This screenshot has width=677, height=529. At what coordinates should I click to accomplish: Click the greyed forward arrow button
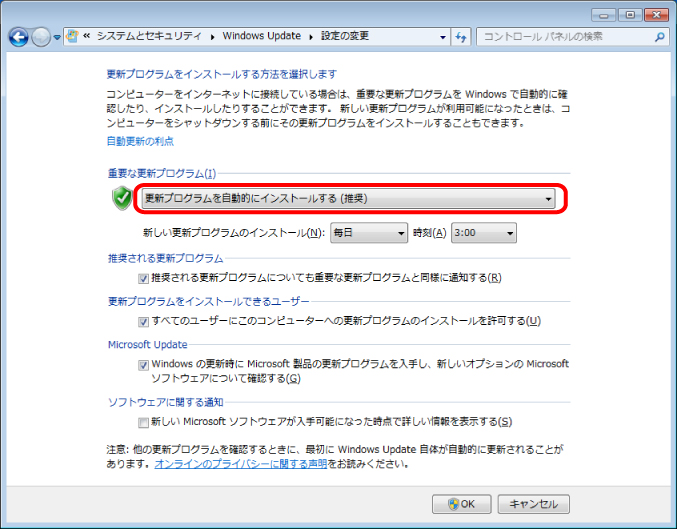pos(41,37)
